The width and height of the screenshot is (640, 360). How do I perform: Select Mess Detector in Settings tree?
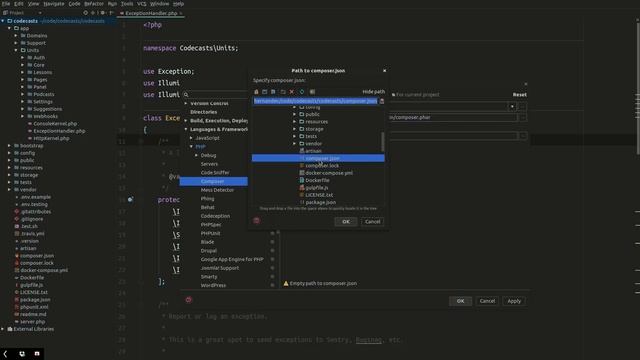[218, 190]
